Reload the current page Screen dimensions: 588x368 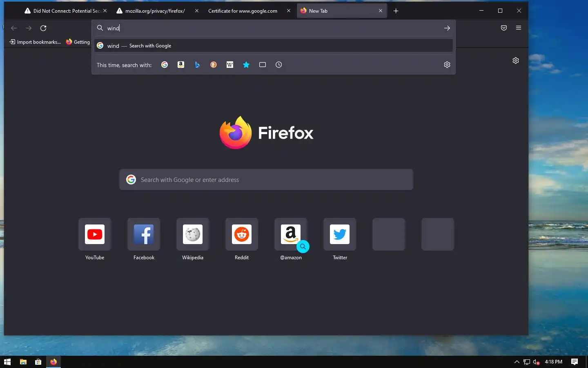click(43, 28)
